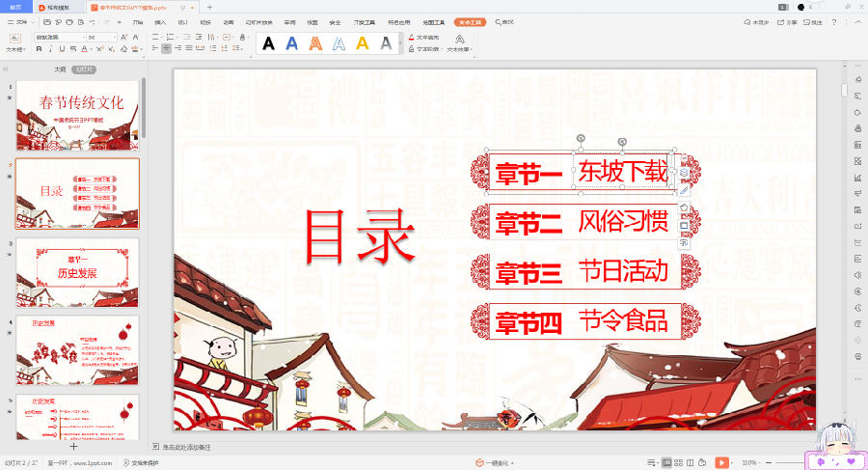Collapse the slide panel double chevron
Screen dimensions: 868x470
pyautogui.click(x=6, y=69)
